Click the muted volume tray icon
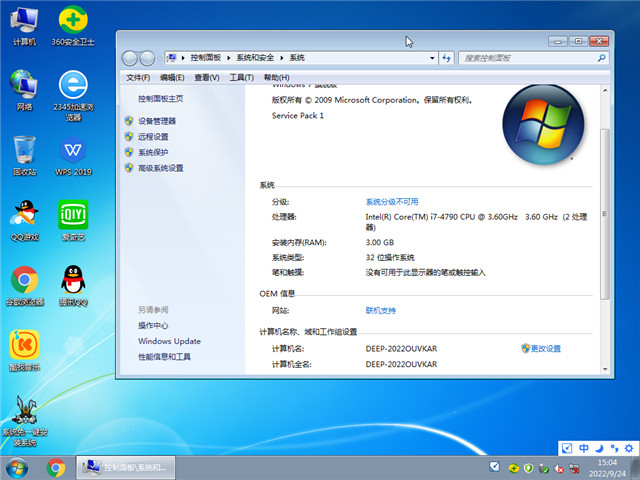Image resolution: width=640 pixels, height=480 pixels. click(x=558, y=469)
